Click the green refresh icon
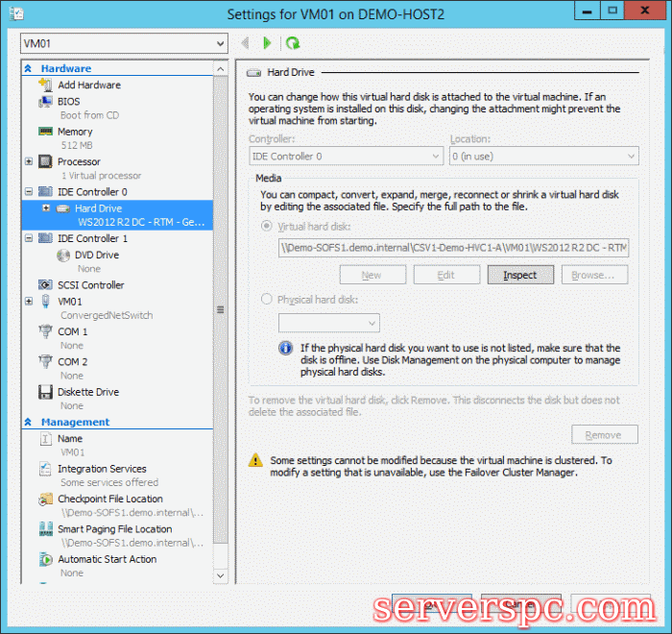 293,43
